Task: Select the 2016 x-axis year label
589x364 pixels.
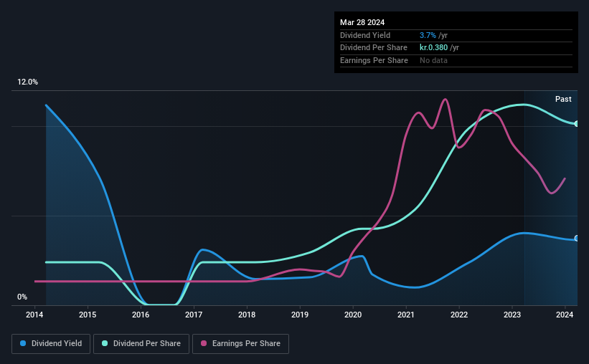Action: [141, 315]
